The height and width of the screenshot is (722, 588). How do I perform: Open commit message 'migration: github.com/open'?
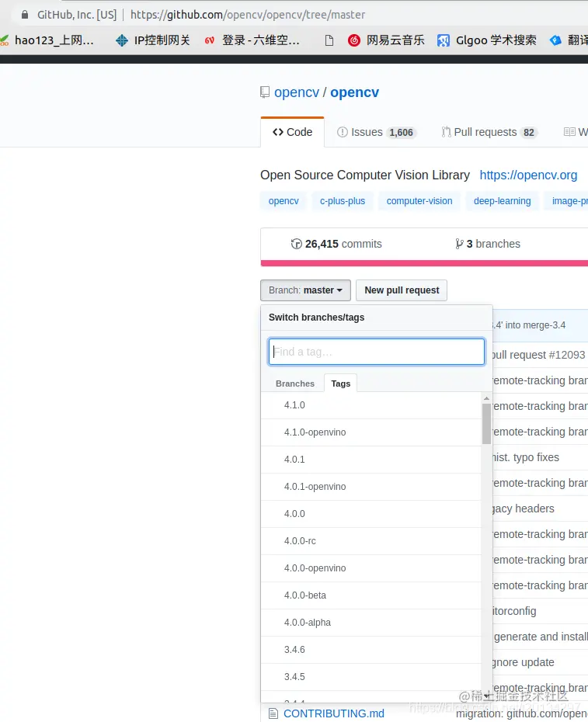(522, 713)
